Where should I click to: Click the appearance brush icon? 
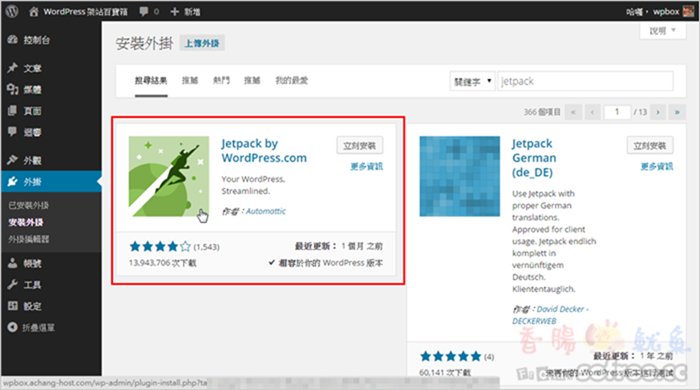click(12, 160)
